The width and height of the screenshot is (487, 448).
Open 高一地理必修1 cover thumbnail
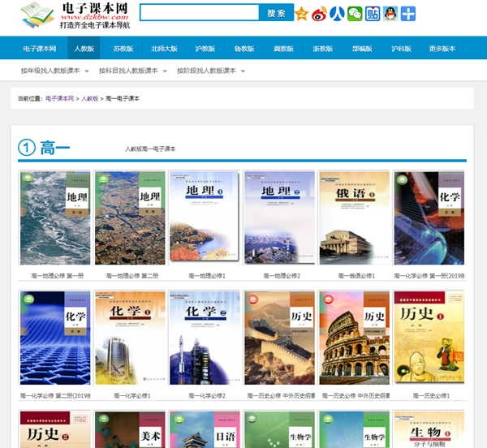click(x=205, y=217)
